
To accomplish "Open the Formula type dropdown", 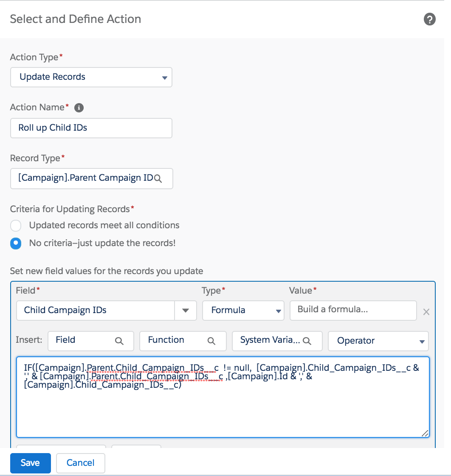I will click(243, 311).
